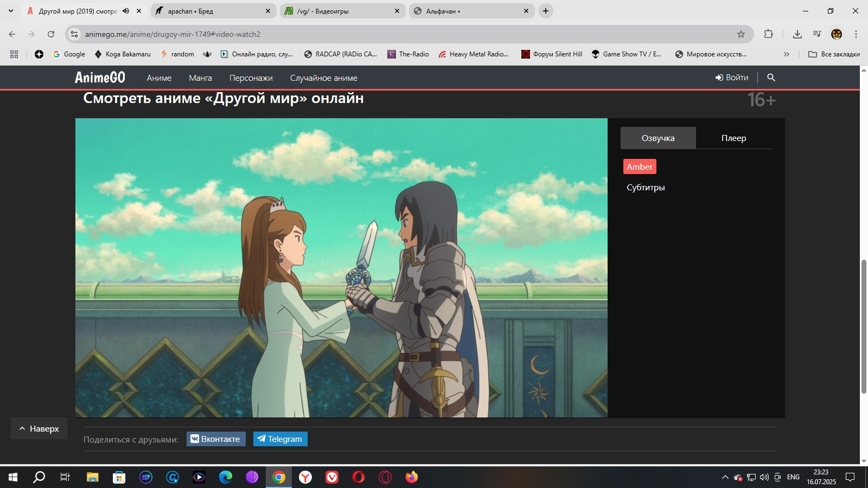Open Chrome three-dot menu
Viewport: 868px width, 488px height.
click(856, 34)
